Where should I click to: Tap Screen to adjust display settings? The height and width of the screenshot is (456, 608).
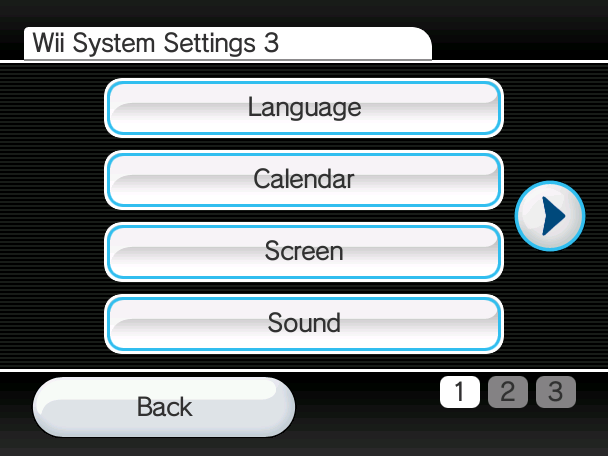point(304,252)
